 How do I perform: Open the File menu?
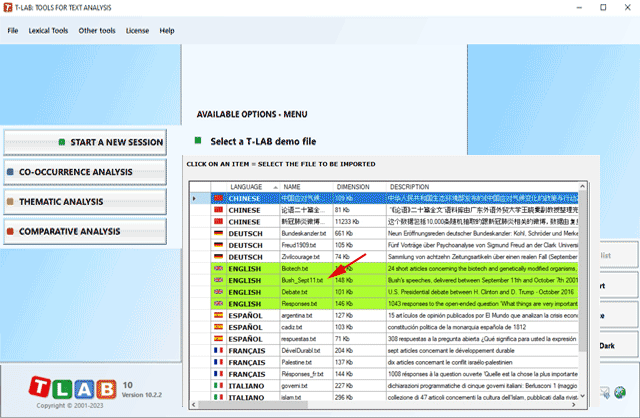pos(13,31)
